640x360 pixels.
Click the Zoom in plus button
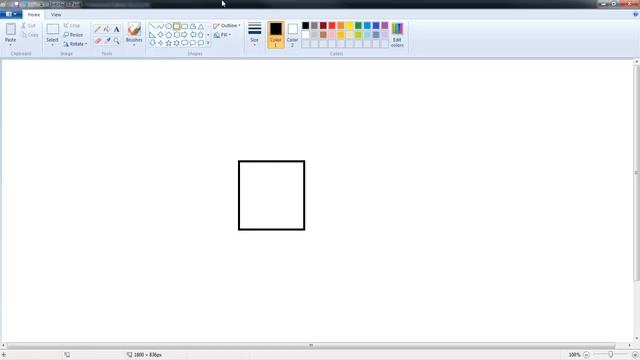coord(635,355)
